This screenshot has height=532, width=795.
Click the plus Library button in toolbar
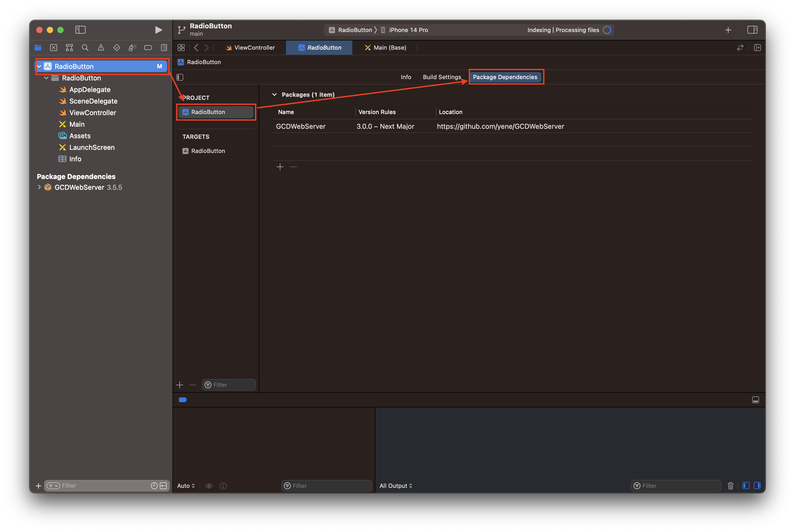728,30
